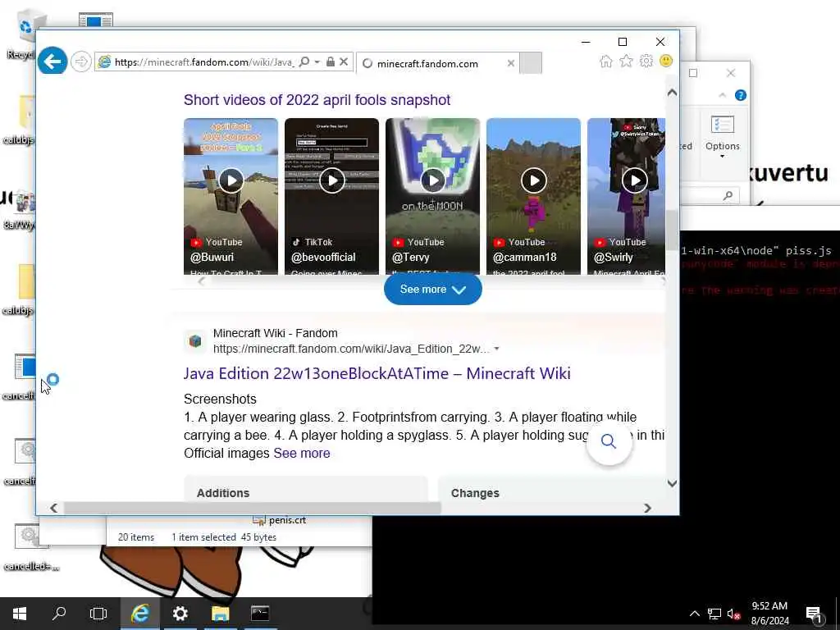Click the Internet Explorer taskbar icon
Screen dimensions: 840x630
coord(139,614)
